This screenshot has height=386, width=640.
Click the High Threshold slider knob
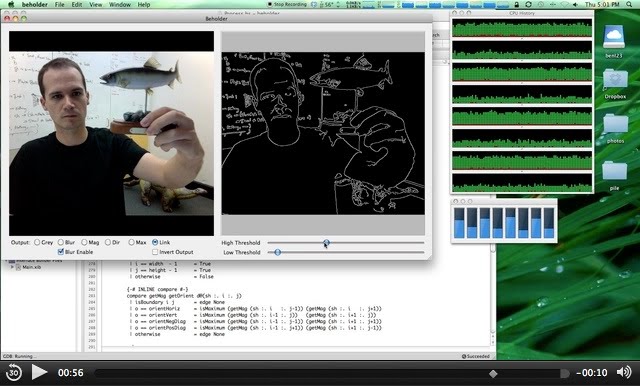[326, 243]
